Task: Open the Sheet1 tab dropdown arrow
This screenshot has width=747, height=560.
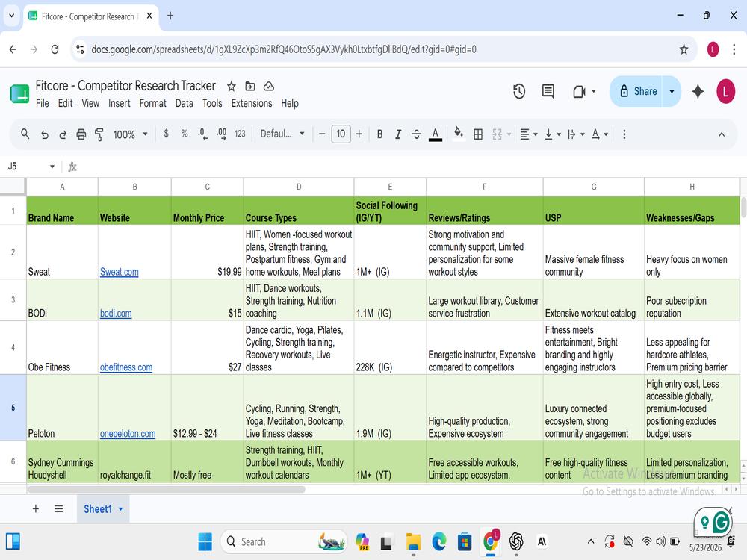Action: click(120, 509)
